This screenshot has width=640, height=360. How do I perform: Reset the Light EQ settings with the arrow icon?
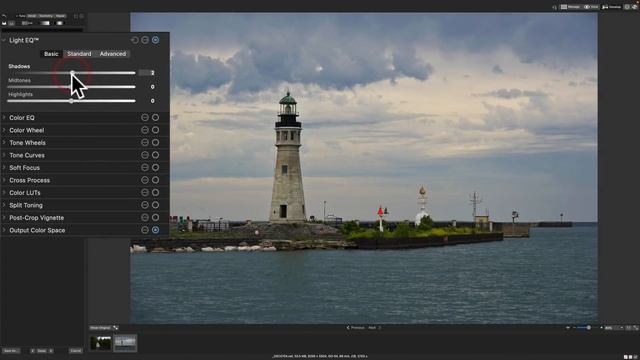[135, 40]
